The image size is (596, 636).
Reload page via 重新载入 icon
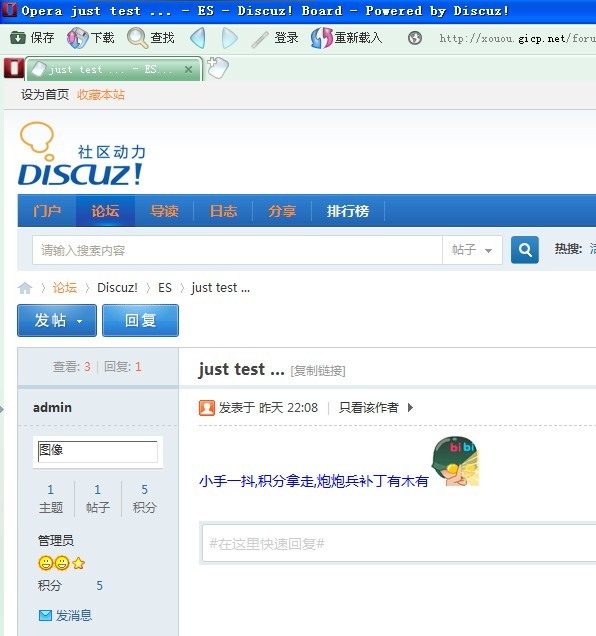click(322, 38)
